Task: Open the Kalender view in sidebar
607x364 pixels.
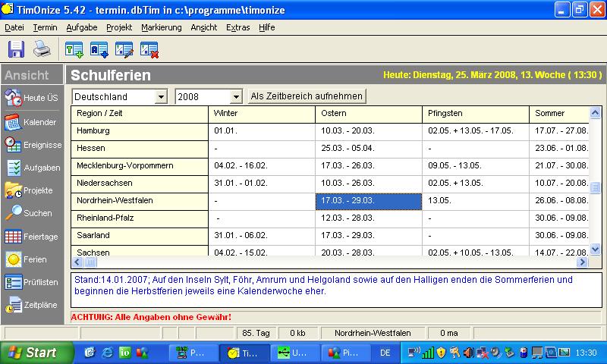Action: coord(31,122)
